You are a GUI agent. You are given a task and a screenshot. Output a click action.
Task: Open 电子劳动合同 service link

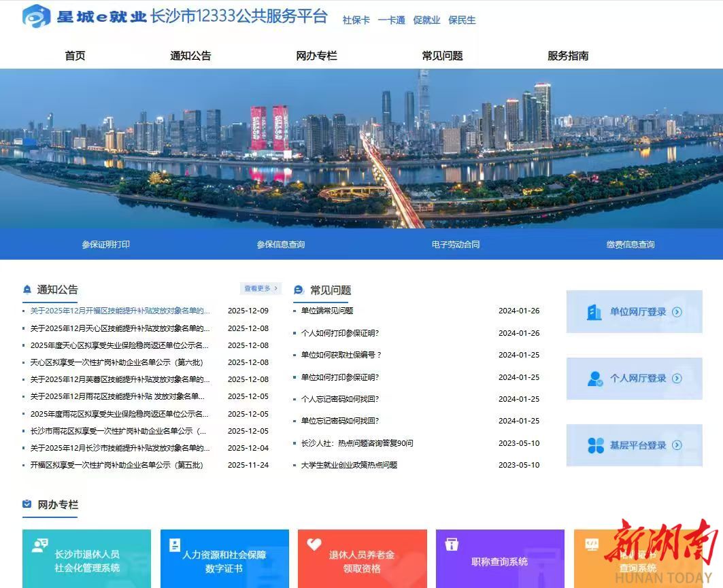tap(456, 245)
